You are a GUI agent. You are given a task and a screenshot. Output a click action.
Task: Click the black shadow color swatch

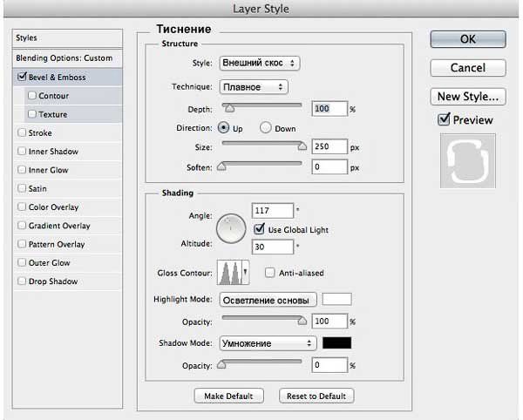pyautogui.click(x=336, y=343)
